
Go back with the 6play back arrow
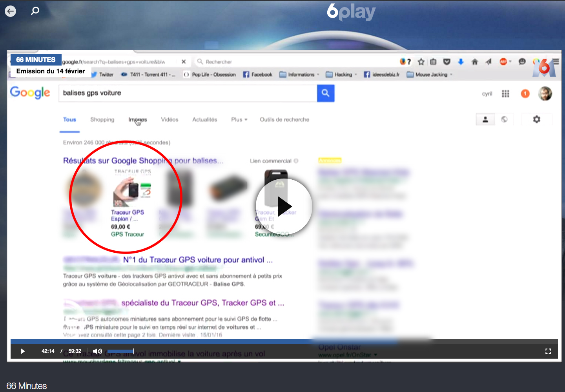point(11,11)
